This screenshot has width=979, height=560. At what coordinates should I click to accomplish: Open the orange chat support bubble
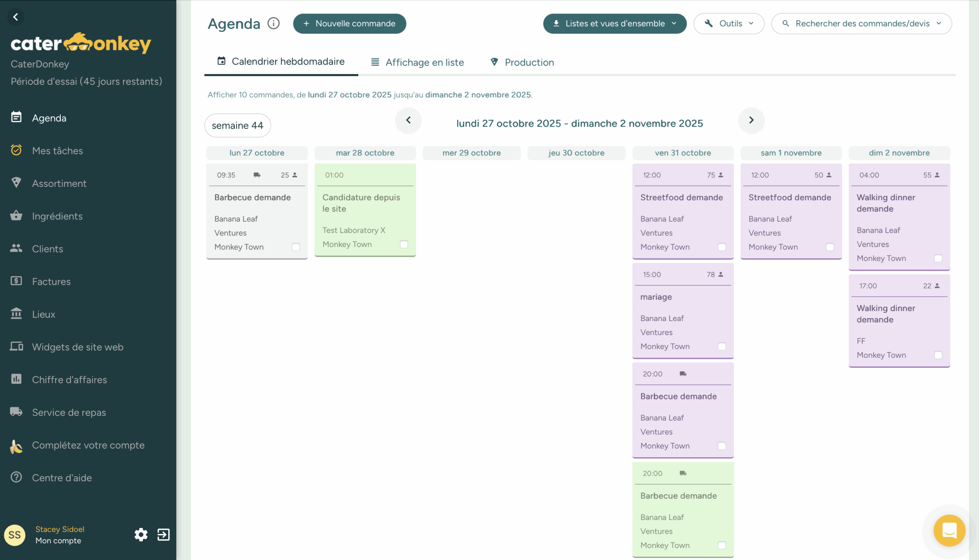[949, 531]
